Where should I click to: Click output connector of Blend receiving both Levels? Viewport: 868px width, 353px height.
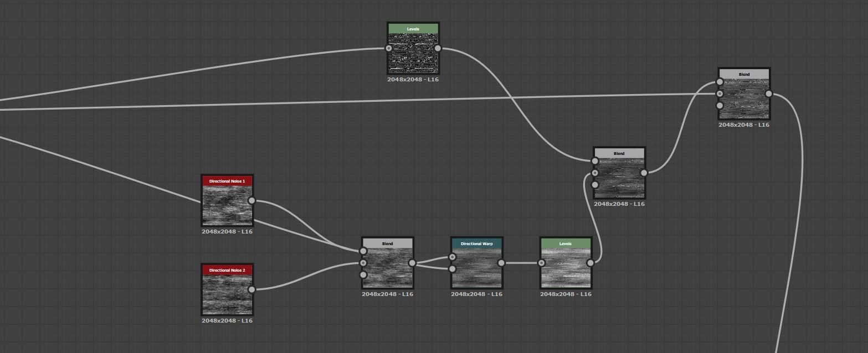click(644, 173)
